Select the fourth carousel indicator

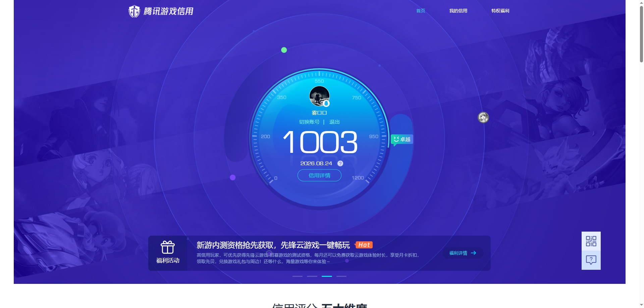(341, 276)
